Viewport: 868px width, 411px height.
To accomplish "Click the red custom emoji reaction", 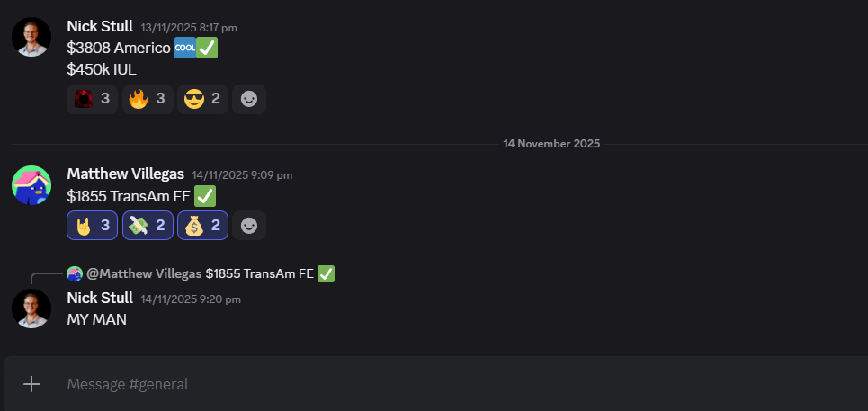I will (x=92, y=99).
